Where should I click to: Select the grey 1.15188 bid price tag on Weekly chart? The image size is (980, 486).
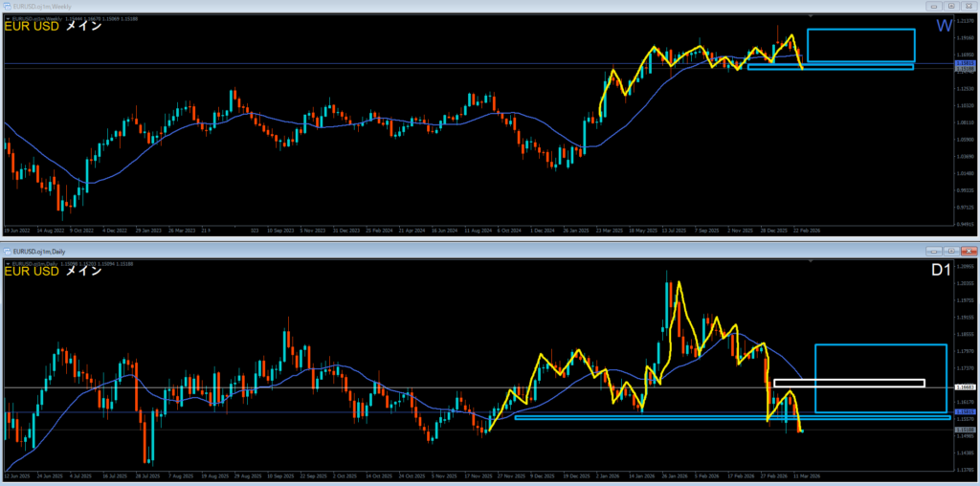(964, 69)
